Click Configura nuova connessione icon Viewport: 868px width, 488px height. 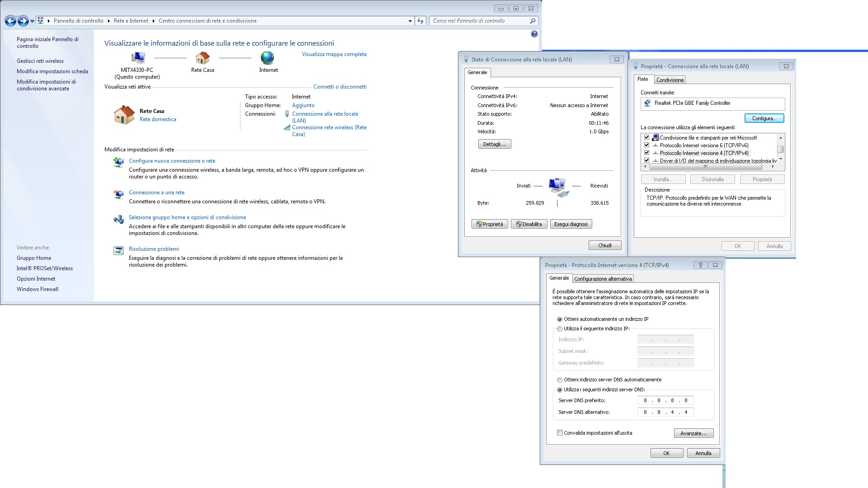pyautogui.click(x=118, y=163)
